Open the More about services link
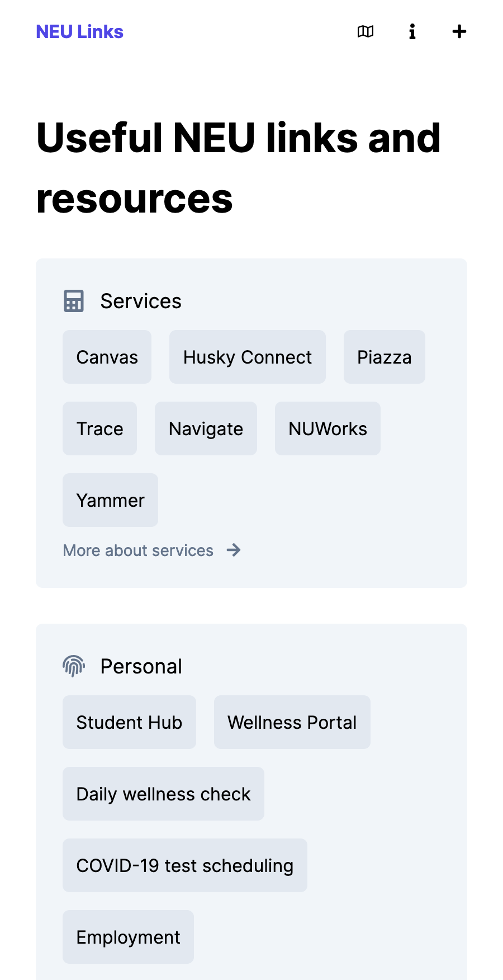Viewport: 503px width, 980px height. [138, 550]
